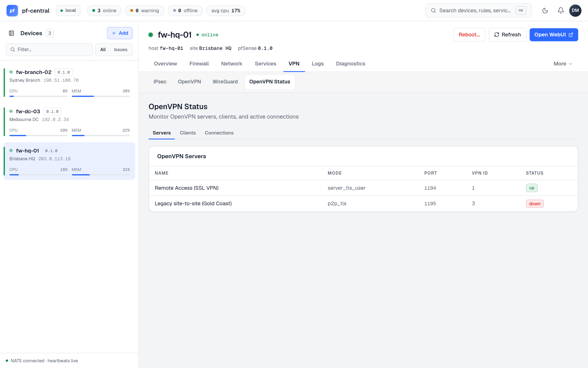
Task: Click the Reboot... button
Action: click(x=469, y=35)
